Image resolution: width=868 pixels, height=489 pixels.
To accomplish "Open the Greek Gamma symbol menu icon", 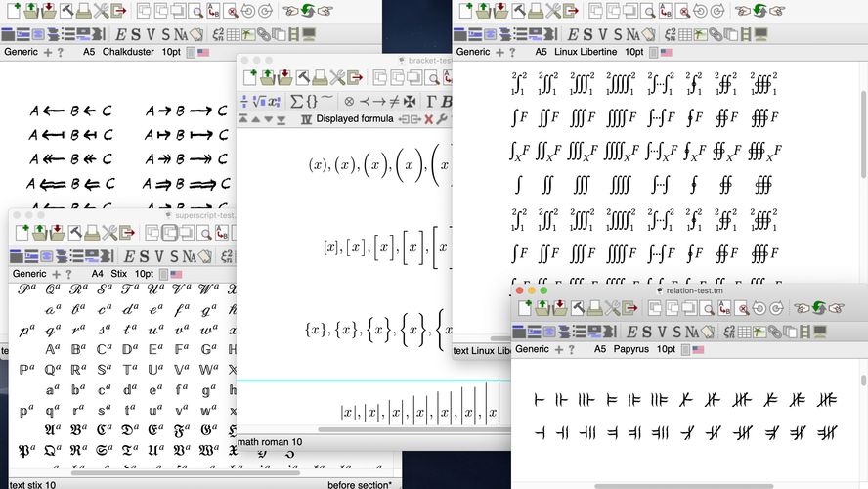I will click(x=431, y=101).
